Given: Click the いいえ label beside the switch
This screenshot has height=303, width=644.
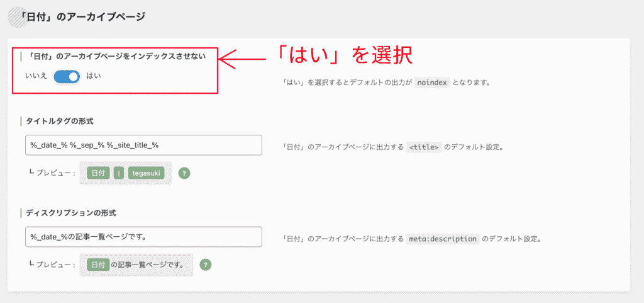Looking at the screenshot, I should [36, 76].
